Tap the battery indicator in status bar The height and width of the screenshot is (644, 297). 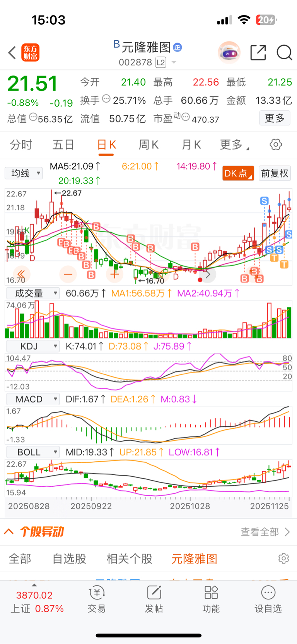[266, 20]
